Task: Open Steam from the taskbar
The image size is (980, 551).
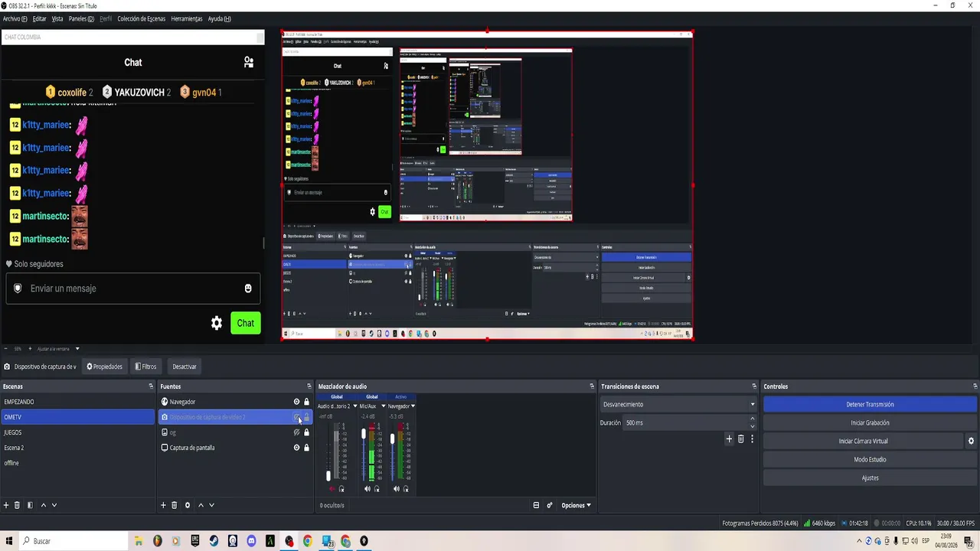Action: click(x=214, y=541)
